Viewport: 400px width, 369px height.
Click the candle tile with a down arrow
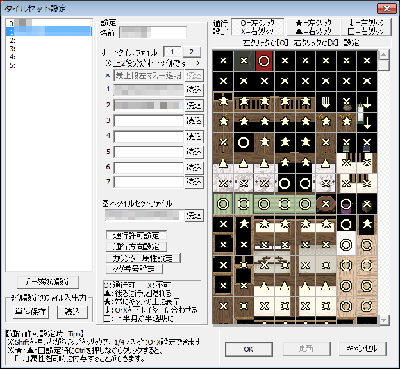point(367,102)
